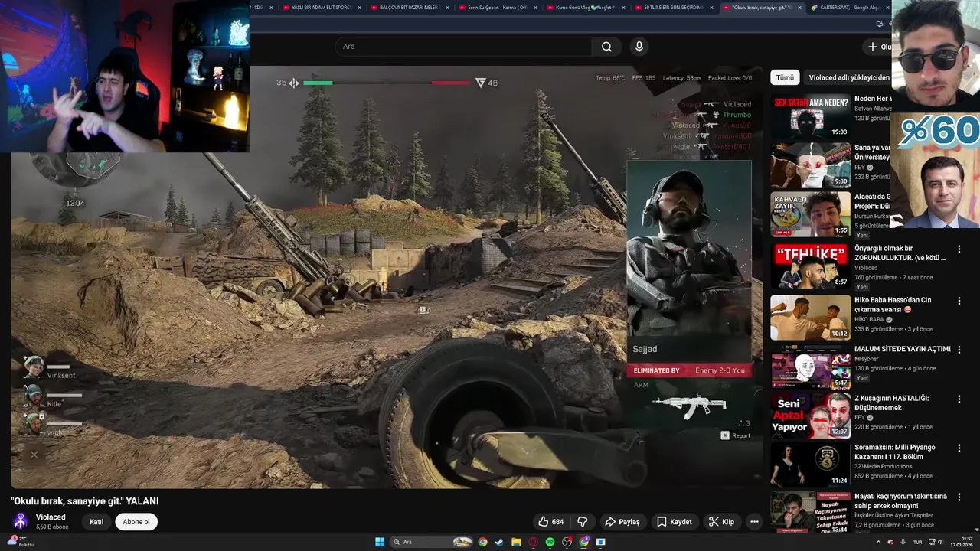Click the cast icon in browser toolbar
Viewport: 980px width, 551px height.
click(x=880, y=24)
